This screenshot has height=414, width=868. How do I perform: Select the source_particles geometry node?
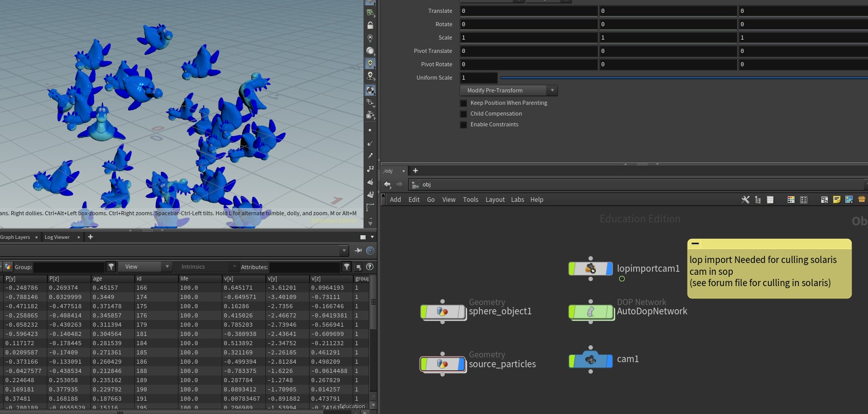click(x=443, y=364)
